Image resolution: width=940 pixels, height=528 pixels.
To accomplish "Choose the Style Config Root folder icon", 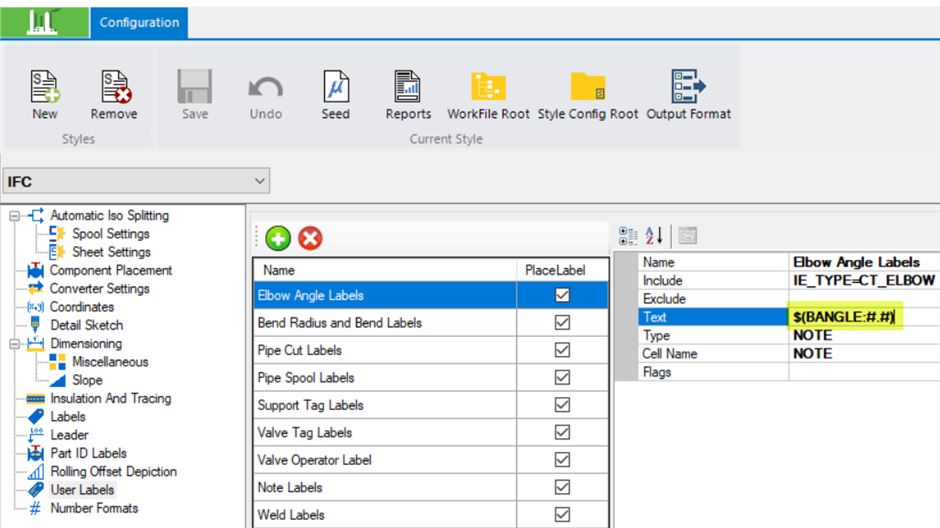I will tap(588, 86).
